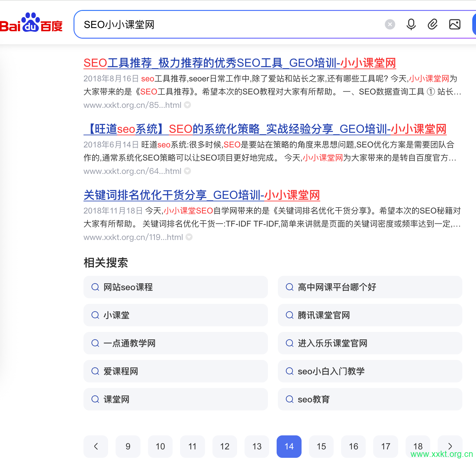
Task: Jump to results page 12
Action: pyautogui.click(x=225, y=446)
